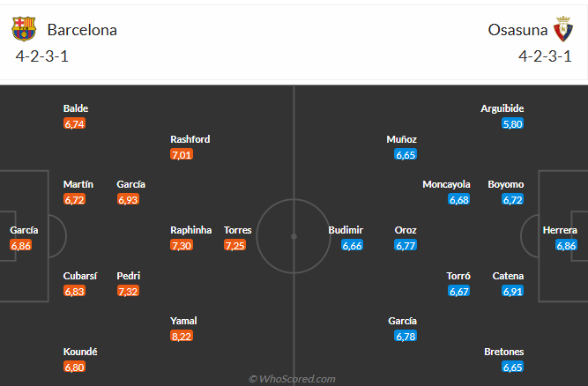Click Budimir's 6,66 rating badge
The image size is (588, 386).
(352, 245)
